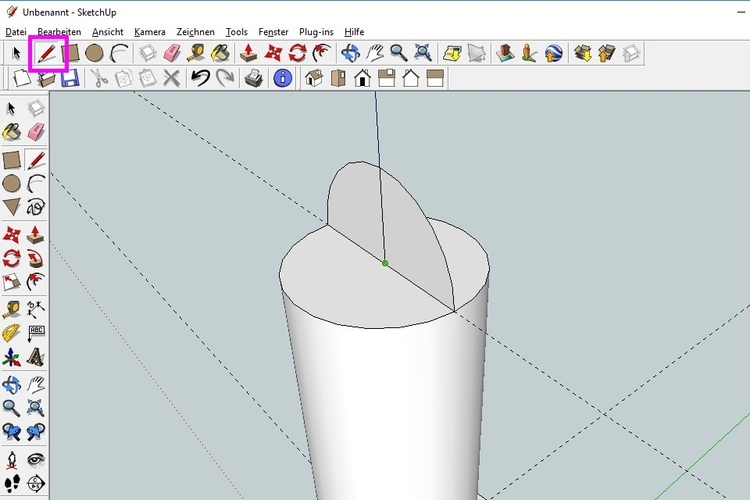Screen dimensions: 750x500
Task: Switch to the Iso view
Action: (314, 78)
